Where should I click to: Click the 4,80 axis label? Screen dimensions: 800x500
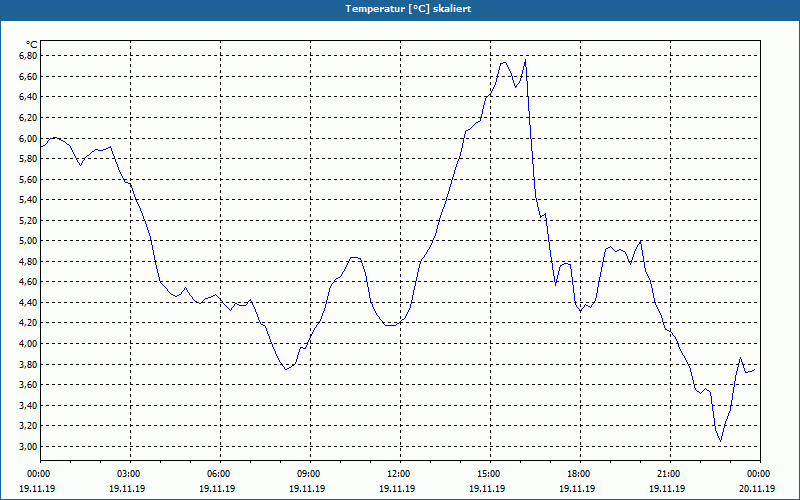tap(29, 261)
